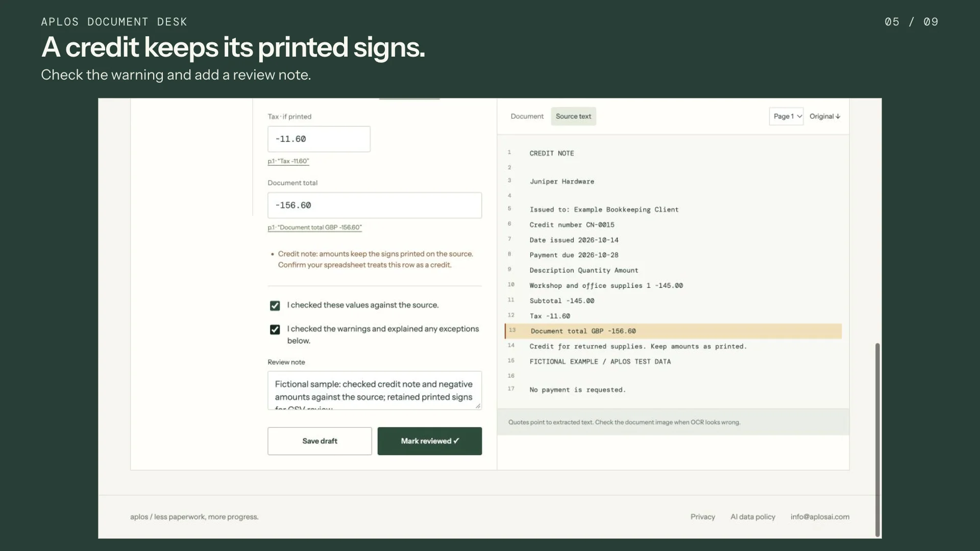Open the 'Document total GBP -156.60' source quote
Image resolution: width=980 pixels, height=551 pixels.
tap(314, 228)
